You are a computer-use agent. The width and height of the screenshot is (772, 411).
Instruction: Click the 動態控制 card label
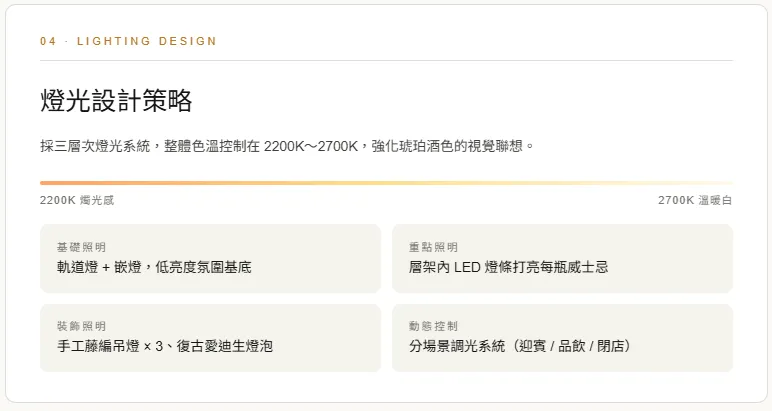pos(433,327)
